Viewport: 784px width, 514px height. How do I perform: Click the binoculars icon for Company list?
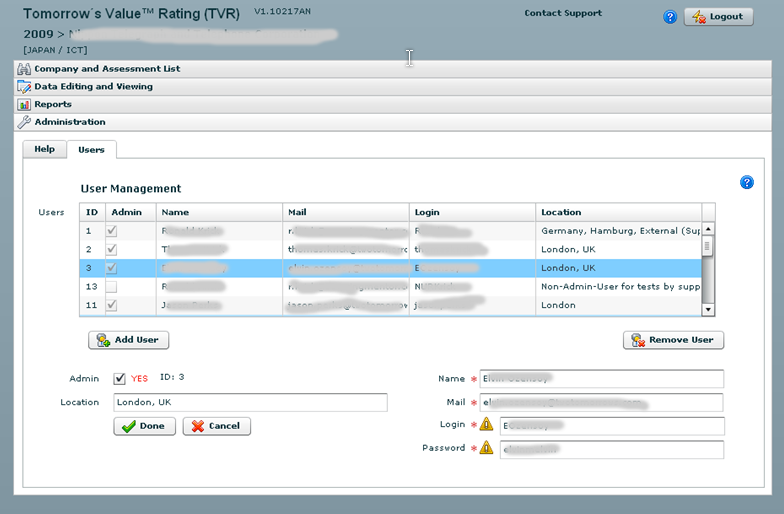click(24, 69)
